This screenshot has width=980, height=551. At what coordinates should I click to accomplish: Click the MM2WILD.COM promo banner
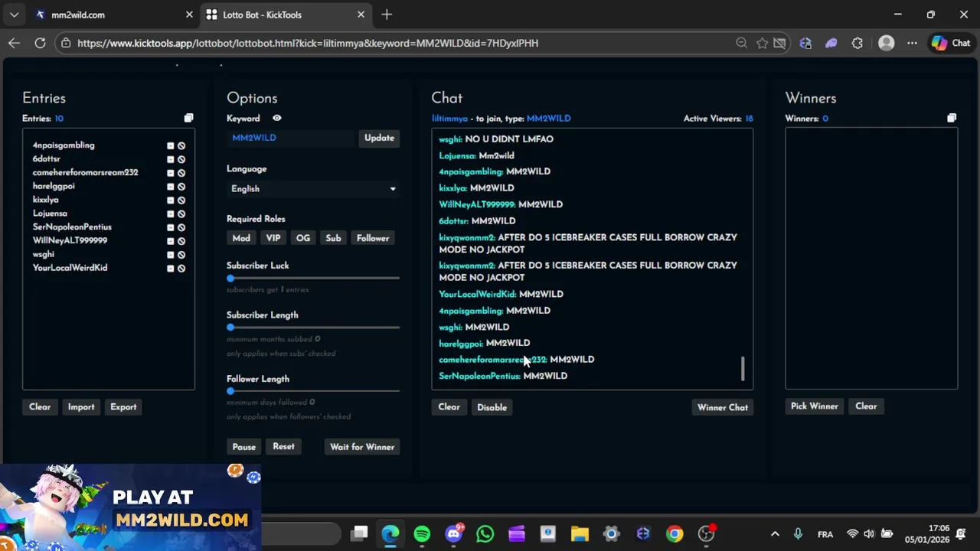point(130,507)
